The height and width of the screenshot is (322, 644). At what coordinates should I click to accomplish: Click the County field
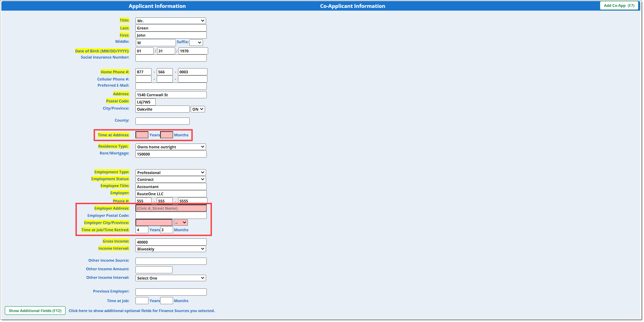point(162,121)
